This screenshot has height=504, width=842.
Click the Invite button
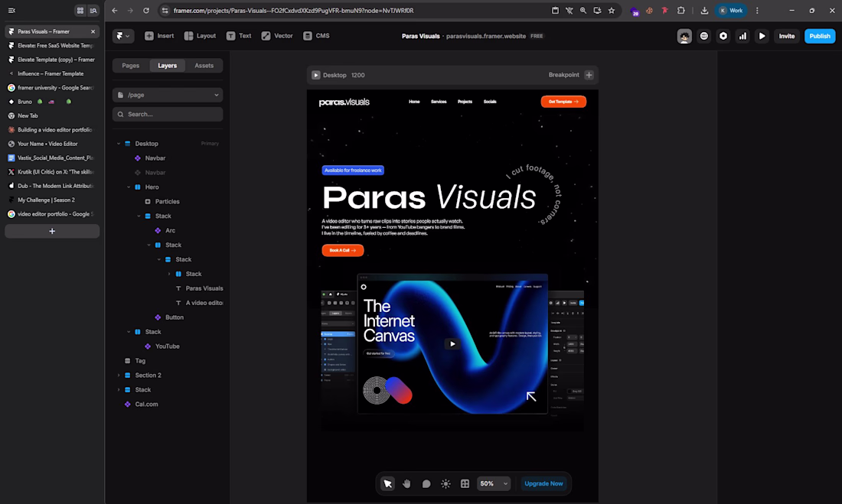787,36
